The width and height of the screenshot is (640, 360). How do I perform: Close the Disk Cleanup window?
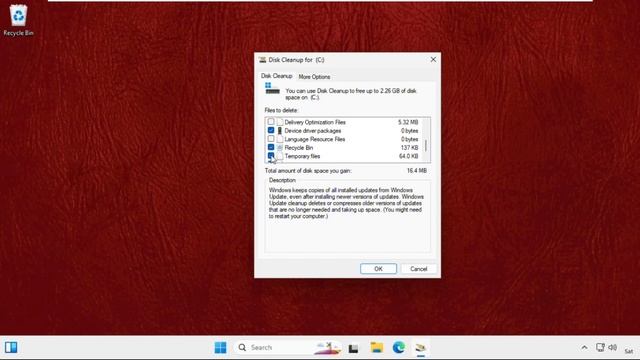433,60
